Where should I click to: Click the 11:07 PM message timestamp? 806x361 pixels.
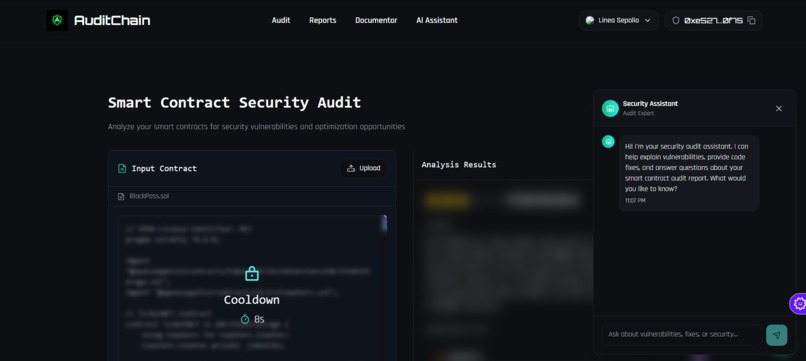pos(635,201)
